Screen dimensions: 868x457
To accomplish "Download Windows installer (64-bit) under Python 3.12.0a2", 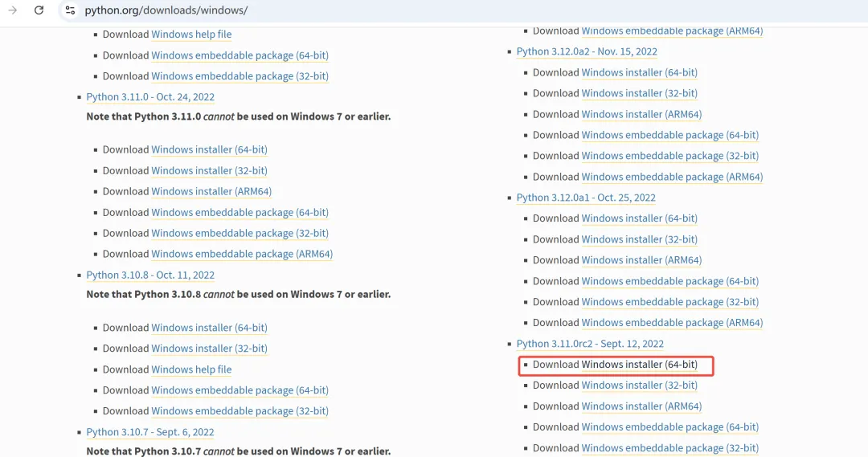I will 640,72.
